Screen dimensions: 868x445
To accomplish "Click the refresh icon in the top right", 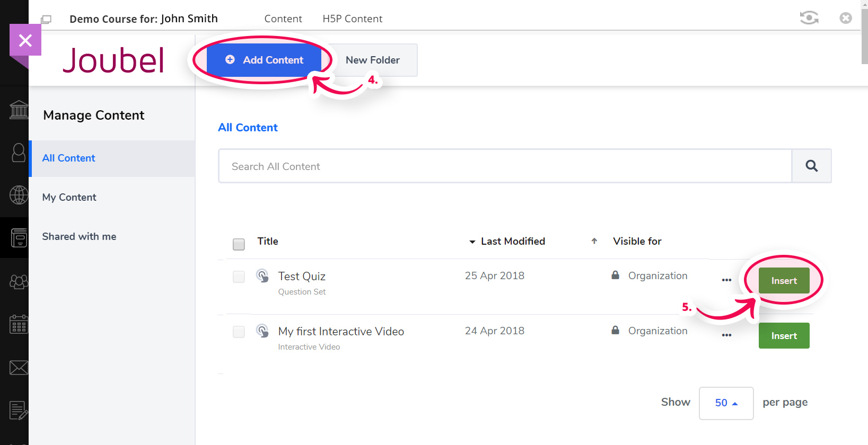I will point(809,17).
